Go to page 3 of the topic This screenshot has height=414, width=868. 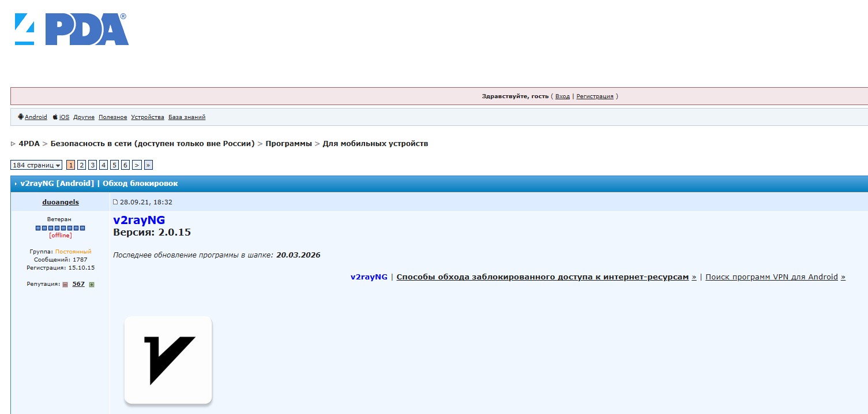tap(92, 165)
